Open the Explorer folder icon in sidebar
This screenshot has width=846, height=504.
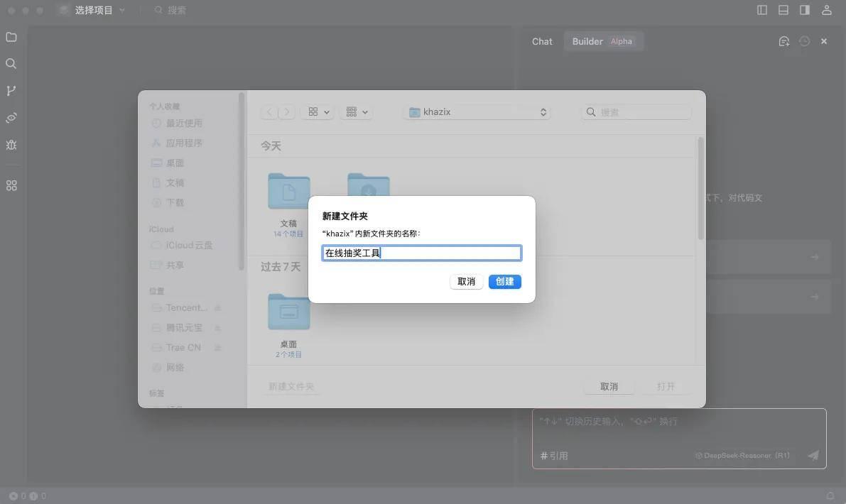[x=11, y=37]
